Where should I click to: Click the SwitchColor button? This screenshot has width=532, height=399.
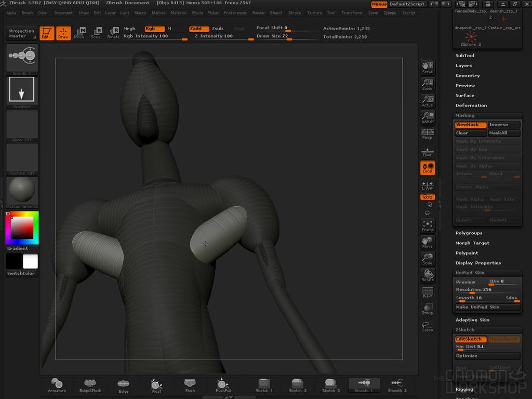22,273
